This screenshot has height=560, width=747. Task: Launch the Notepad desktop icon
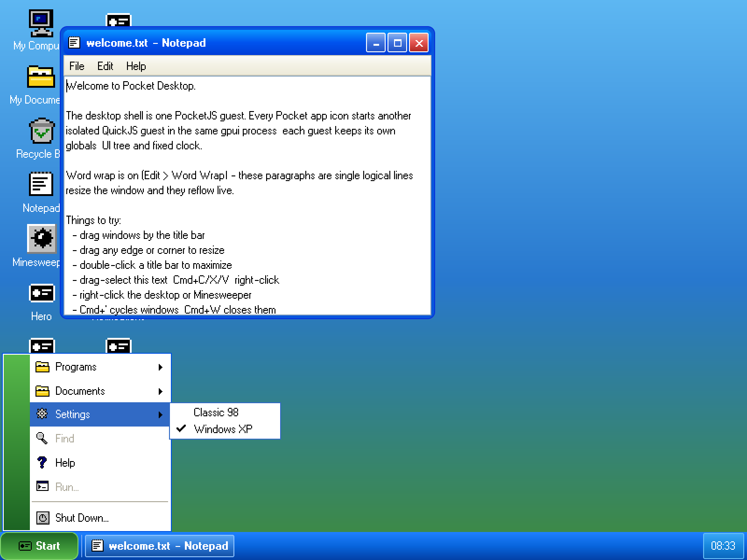(x=41, y=184)
